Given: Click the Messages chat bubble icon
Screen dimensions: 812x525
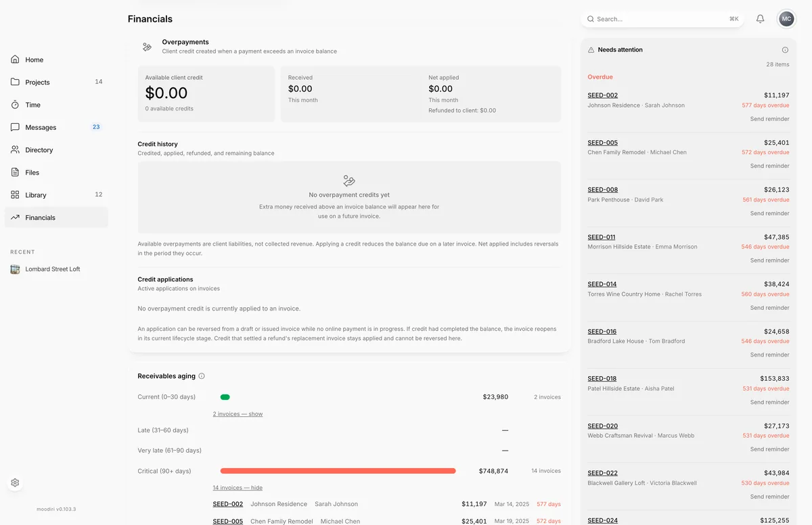Looking at the screenshot, I should click(15, 127).
